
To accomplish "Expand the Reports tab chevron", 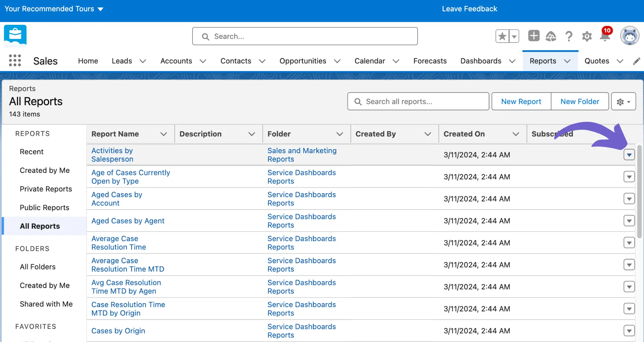I will point(567,61).
